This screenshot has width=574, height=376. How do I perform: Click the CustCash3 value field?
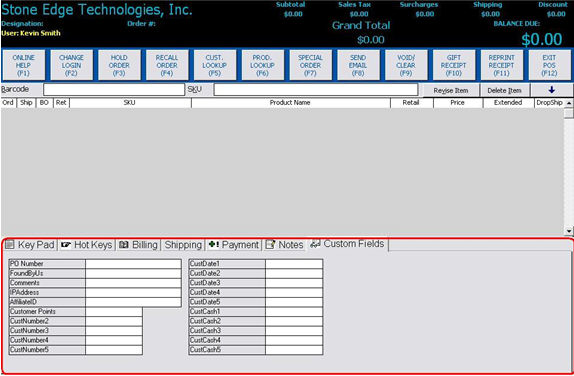click(294, 331)
